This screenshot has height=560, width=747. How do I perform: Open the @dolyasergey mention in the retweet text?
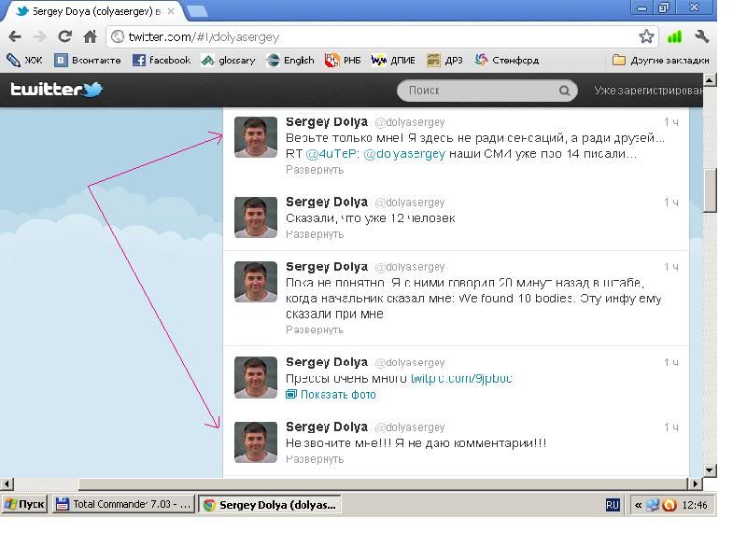(x=404, y=154)
